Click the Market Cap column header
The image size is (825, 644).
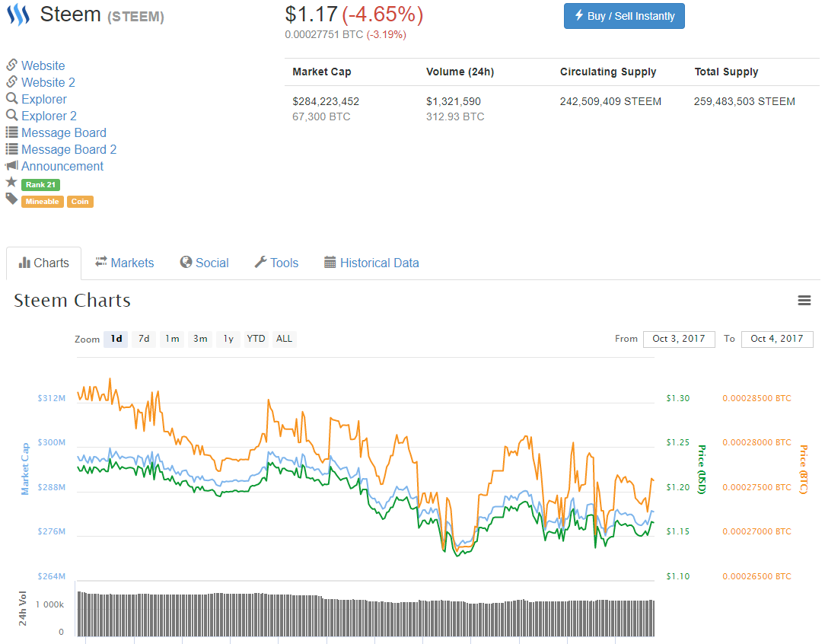pyautogui.click(x=322, y=72)
